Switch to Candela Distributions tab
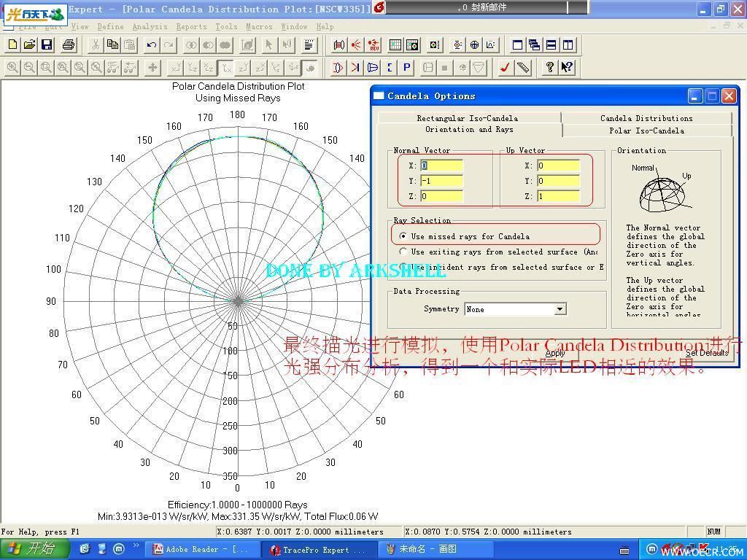This screenshot has width=747, height=560. click(646, 118)
